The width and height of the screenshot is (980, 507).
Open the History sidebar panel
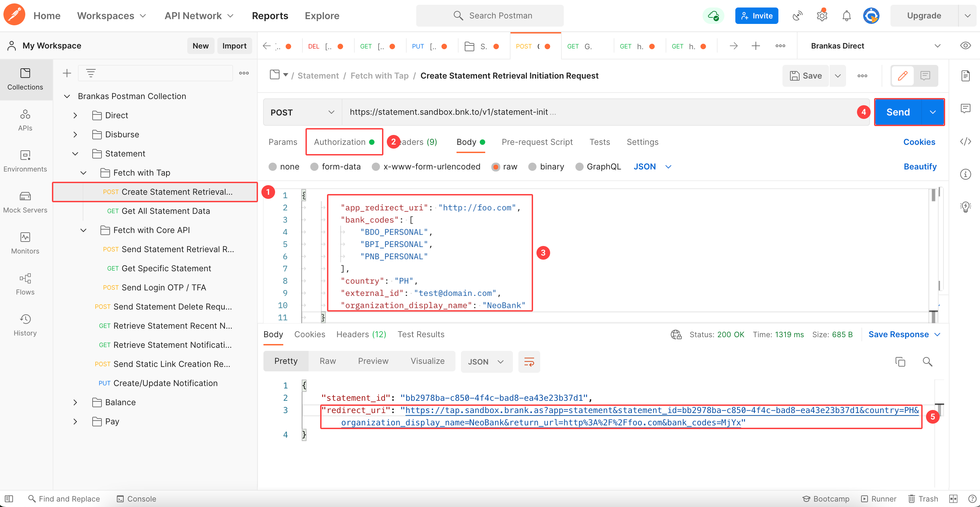(x=25, y=325)
